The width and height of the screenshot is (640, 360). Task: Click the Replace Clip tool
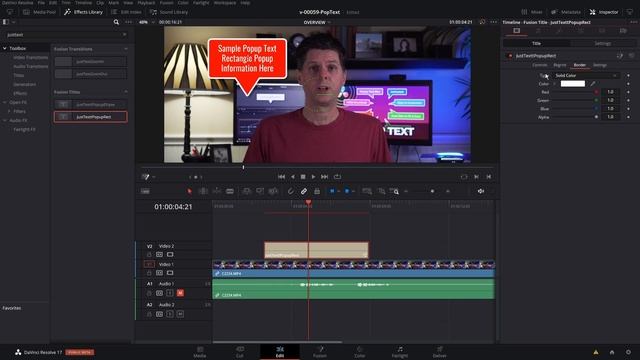pos(273,191)
